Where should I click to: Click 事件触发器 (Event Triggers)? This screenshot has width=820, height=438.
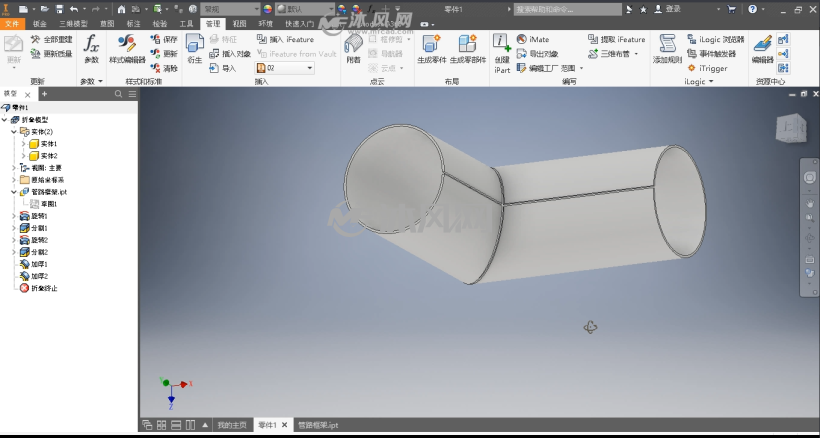pos(711,54)
